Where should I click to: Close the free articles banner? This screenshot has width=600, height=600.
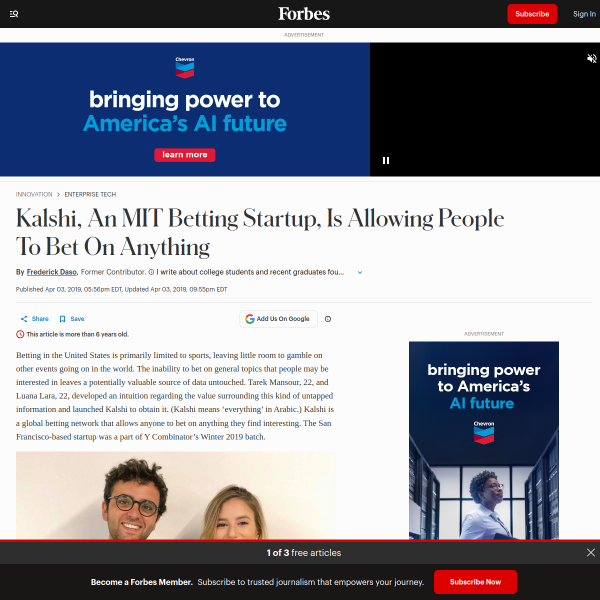click(x=590, y=552)
